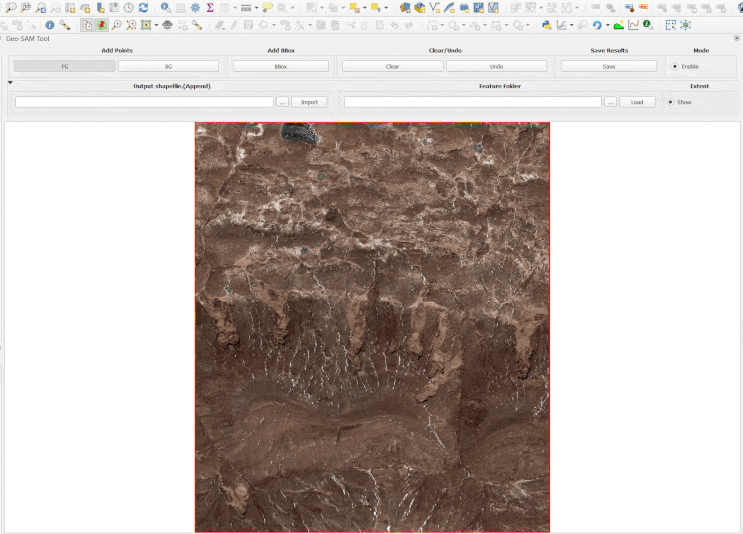Click the BG background points button
This screenshot has height=534, width=743.
coord(168,66)
